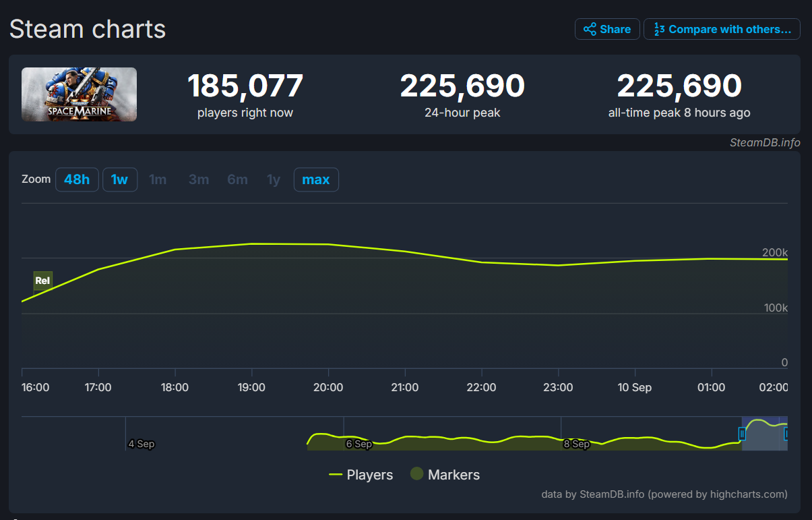
Task: Click the data by SteamDB.info footer text
Action: point(664,494)
